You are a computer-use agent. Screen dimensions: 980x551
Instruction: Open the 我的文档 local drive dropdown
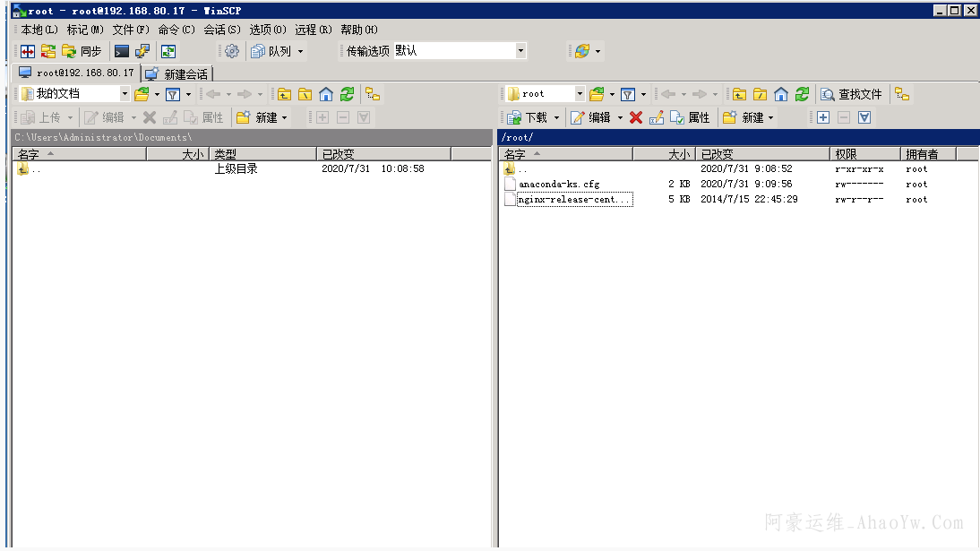pos(125,94)
